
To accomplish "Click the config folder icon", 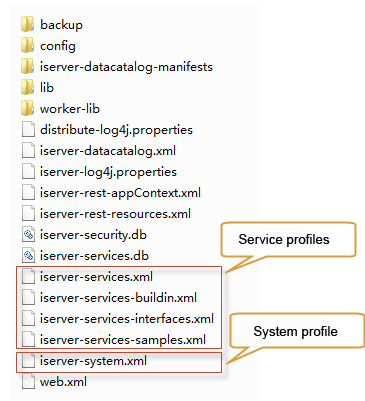I will tap(27, 46).
